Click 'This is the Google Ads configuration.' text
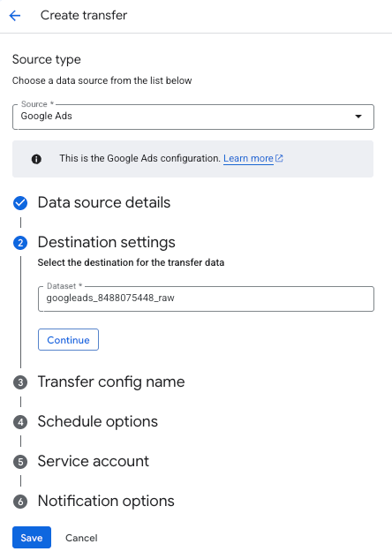The width and height of the screenshot is (392, 559). pos(140,158)
